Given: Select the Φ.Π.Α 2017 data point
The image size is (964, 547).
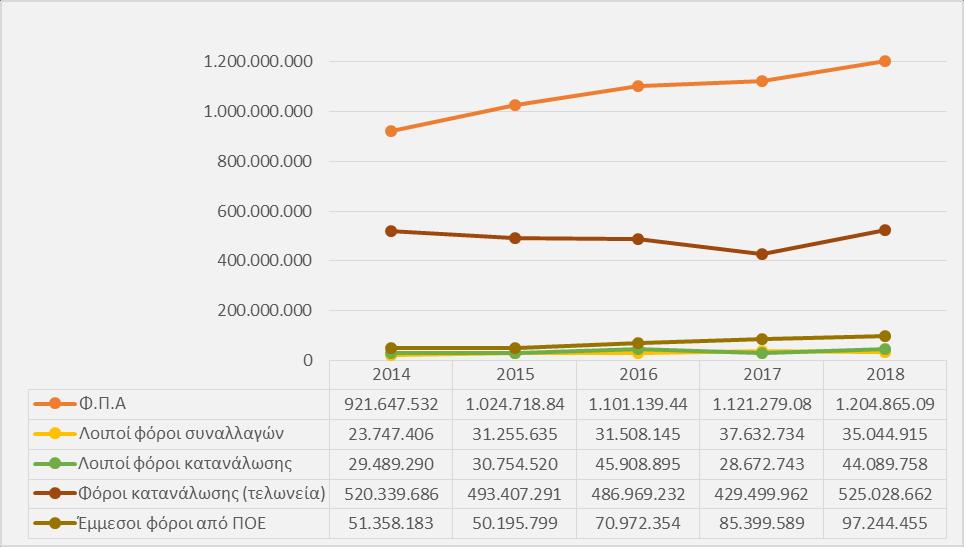Looking at the screenshot, I should tap(762, 81).
